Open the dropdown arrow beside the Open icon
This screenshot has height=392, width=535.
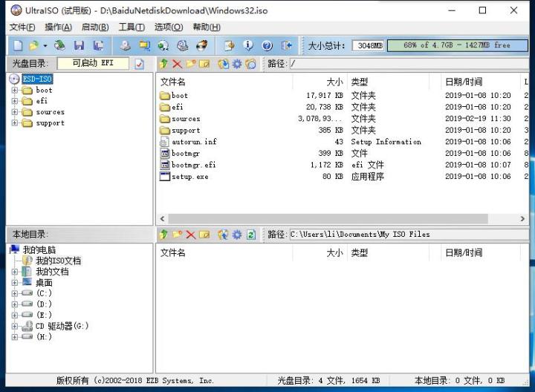tap(45, 45)
